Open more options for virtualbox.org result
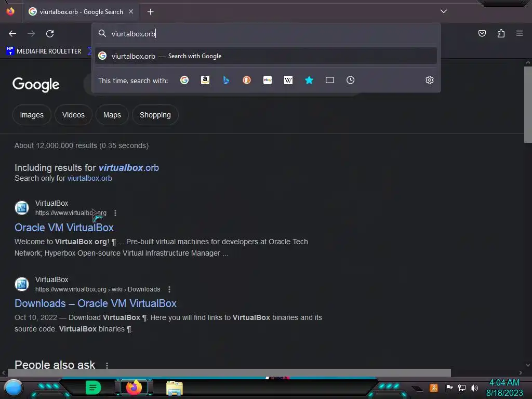Screen dimensions: 532x399 pos(115,213)
